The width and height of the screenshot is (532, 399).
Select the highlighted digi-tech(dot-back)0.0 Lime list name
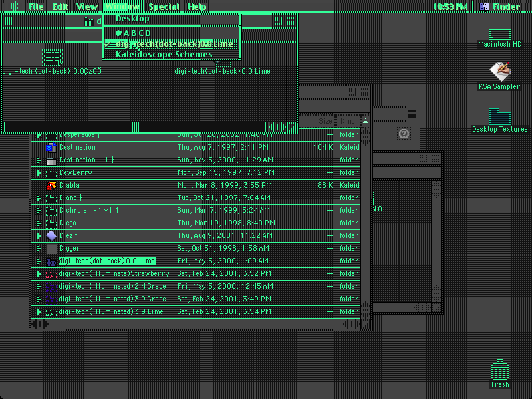pos(107,261)
